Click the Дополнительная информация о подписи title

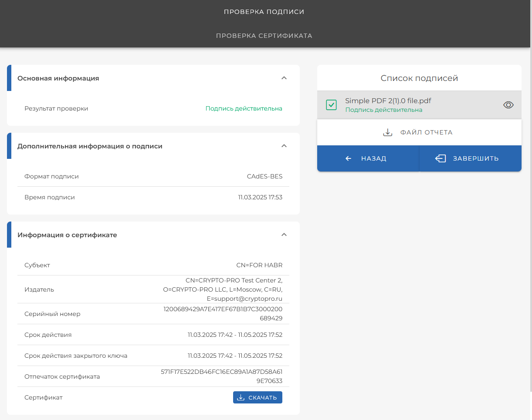click(x=90, y=146)
